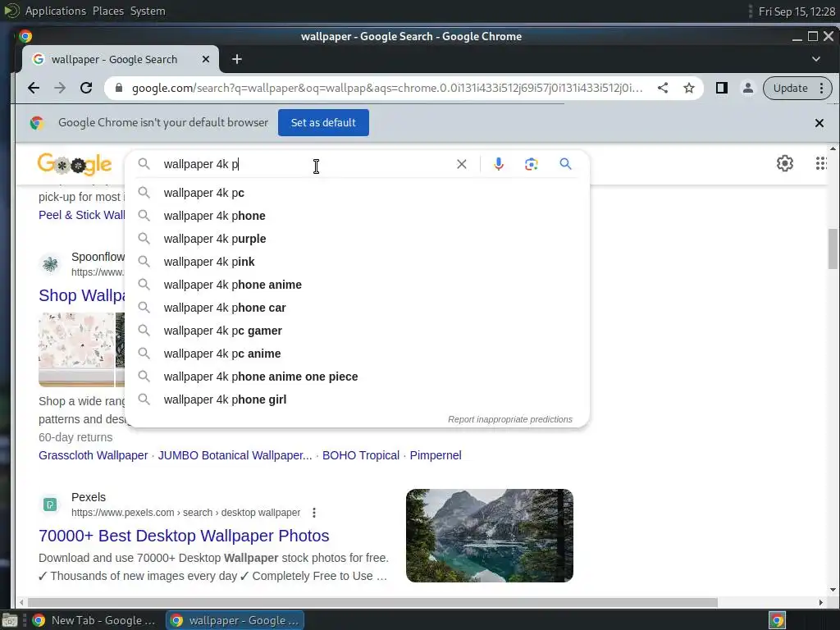Open Google quick settings gear
Screen dimensions: 840x630
coord(785,163)
